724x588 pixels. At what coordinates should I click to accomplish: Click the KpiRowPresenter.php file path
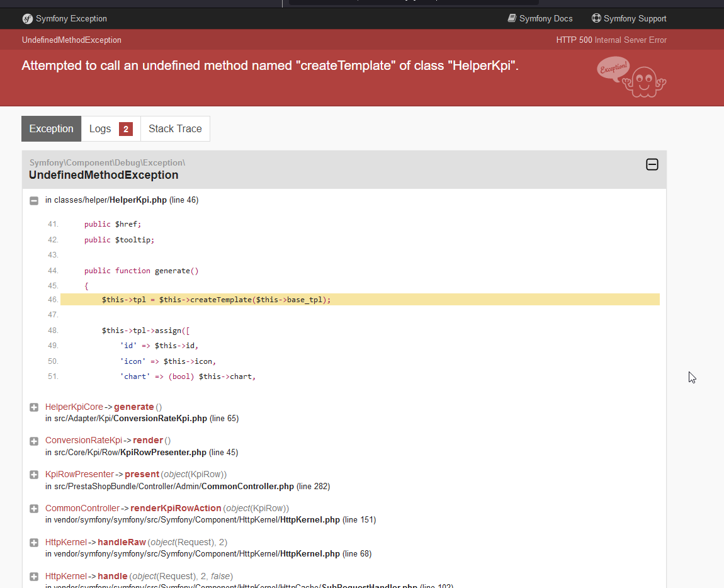(x=141, y=452)
